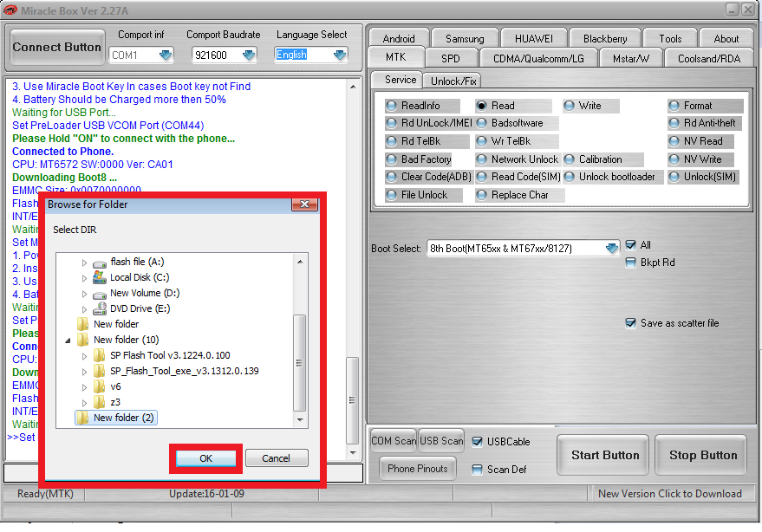
Task: Click the folder tree scroll down arrow
Action: (x=300, y=419)
